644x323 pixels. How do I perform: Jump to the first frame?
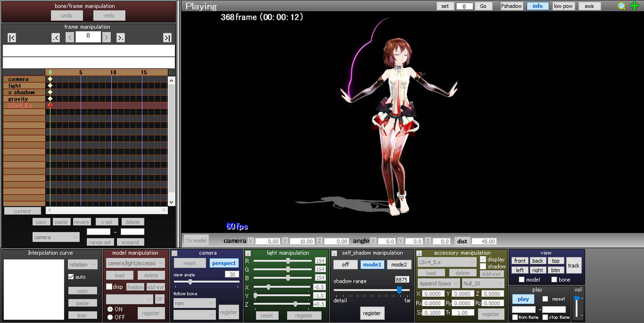[x=12, y=37]
